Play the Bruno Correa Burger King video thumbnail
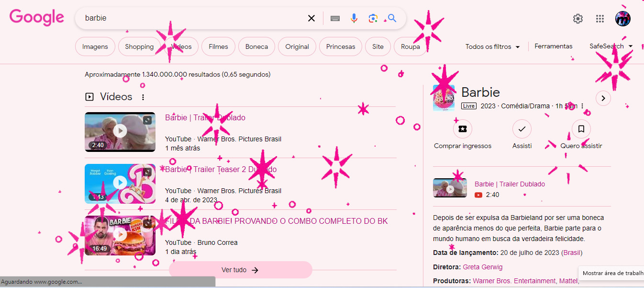Image resolution: width=644 pixels, height=288 pixels. click(x=120, y=235)
